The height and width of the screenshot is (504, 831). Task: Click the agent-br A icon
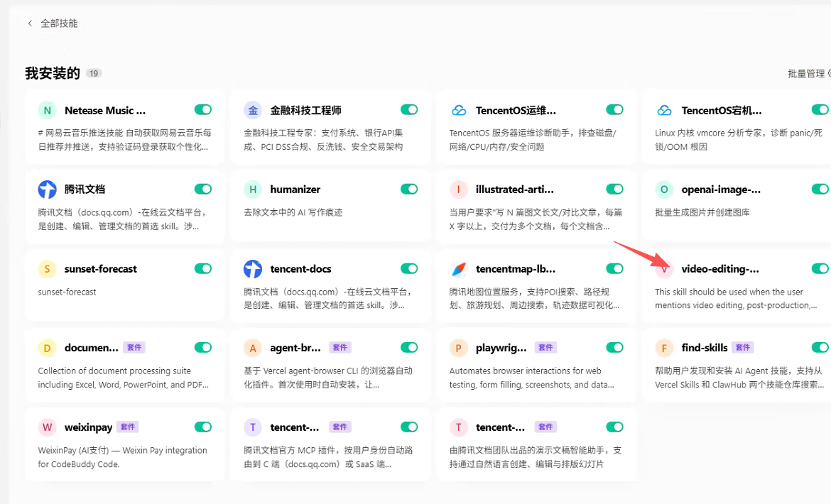pyautogui.click(x=253, y=348)
